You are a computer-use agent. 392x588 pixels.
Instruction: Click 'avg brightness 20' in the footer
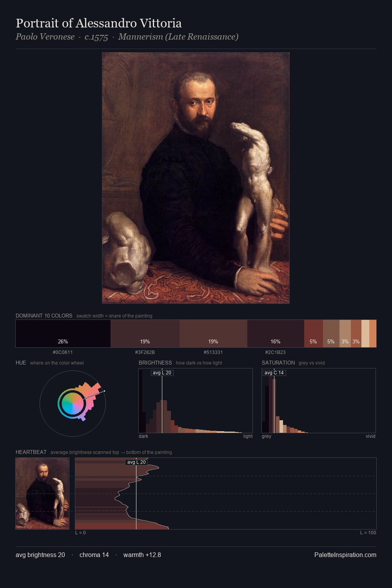[x=40, y=555]
